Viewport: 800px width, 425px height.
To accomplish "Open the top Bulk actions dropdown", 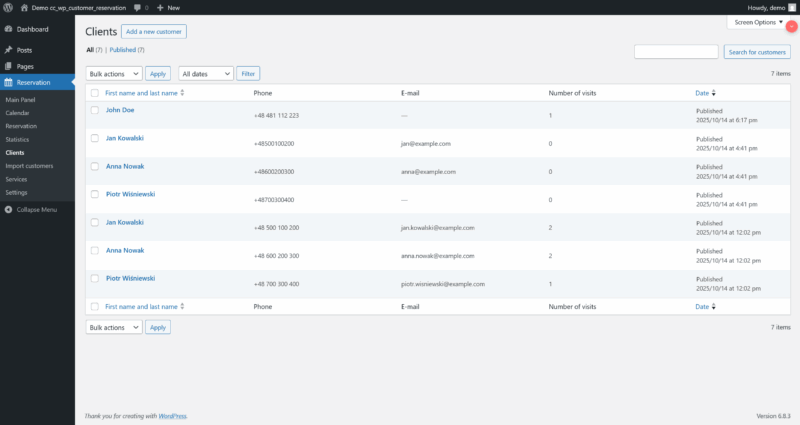I will pos(114,73).
